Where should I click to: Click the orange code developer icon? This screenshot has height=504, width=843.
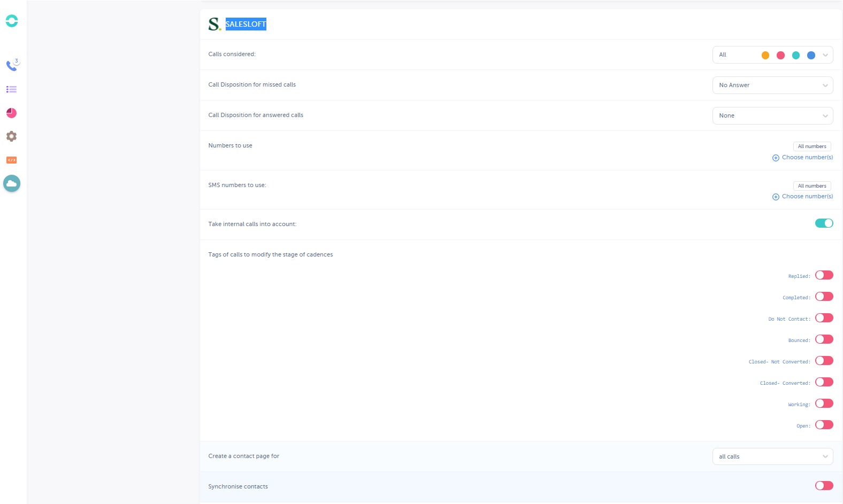point(11,160)
